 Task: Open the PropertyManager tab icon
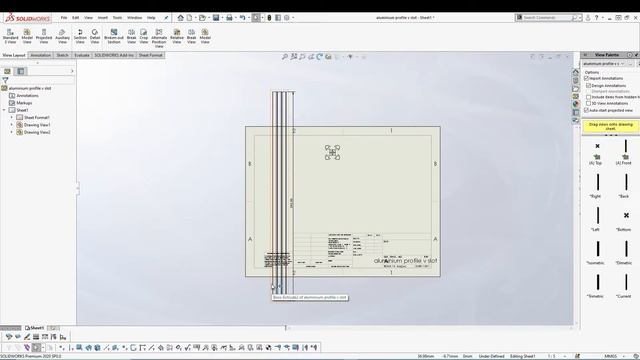21,71
